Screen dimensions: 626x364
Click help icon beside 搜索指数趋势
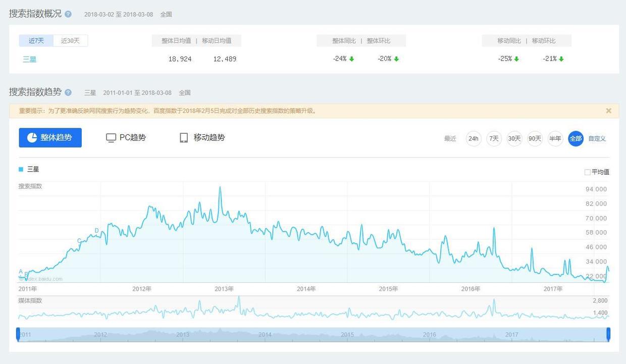tap(68, 92)
